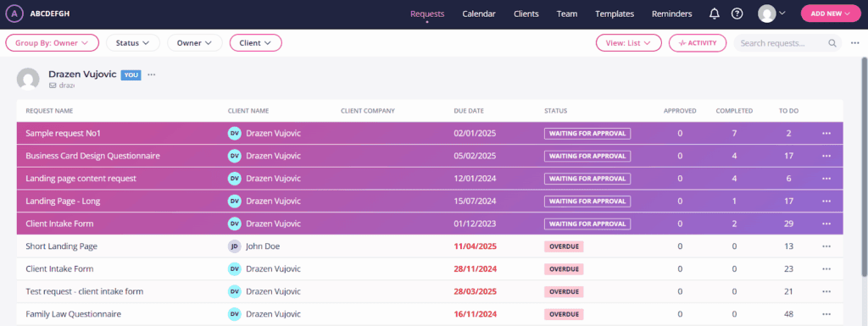The image size is (868, 326).
Task: Open the notifications bell
Action: (x=714, y=14)
